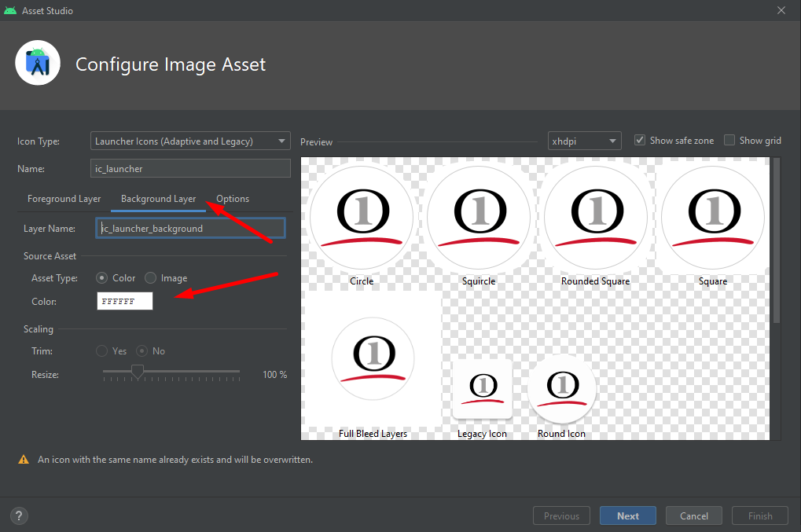
Task: Select the Rounded Square icon preview
Action: coord(595,217)
